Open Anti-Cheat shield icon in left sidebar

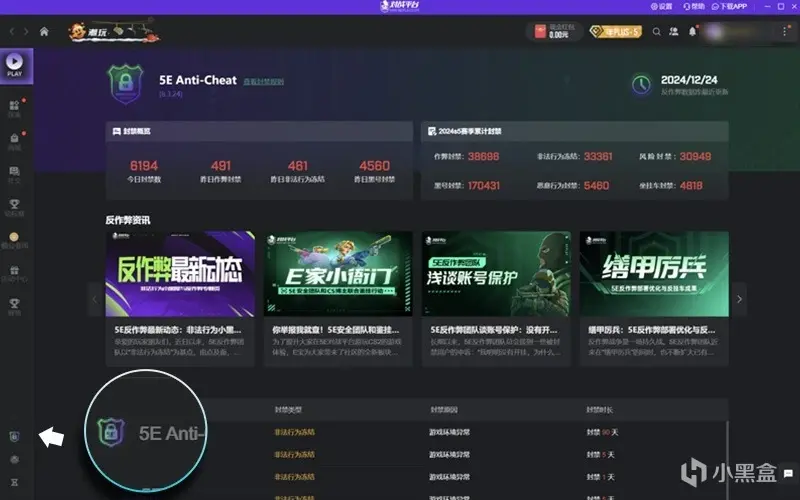click(14, 437)
